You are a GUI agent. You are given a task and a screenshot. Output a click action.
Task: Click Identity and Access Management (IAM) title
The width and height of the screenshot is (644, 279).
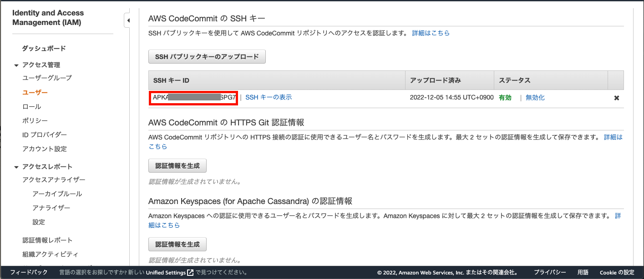[48, 18]
